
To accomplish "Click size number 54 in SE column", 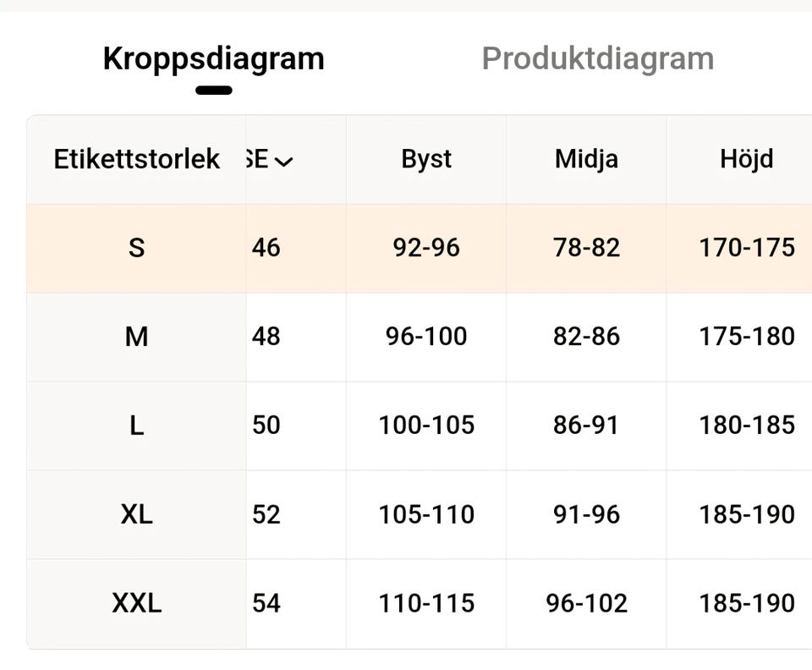I will [266, 603].
